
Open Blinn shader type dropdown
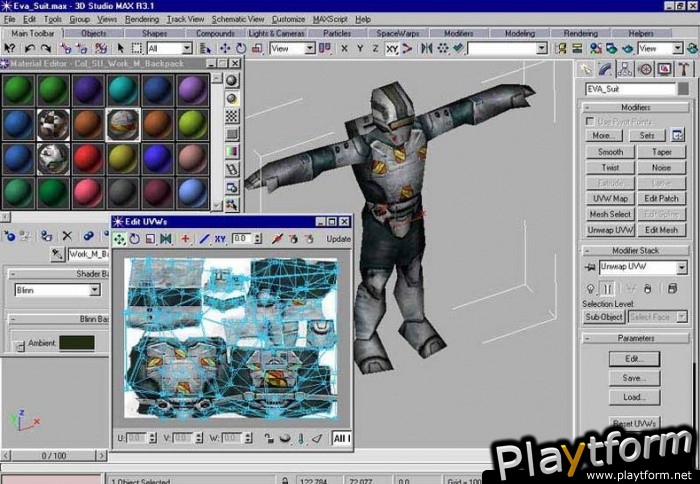coord(94,290)
